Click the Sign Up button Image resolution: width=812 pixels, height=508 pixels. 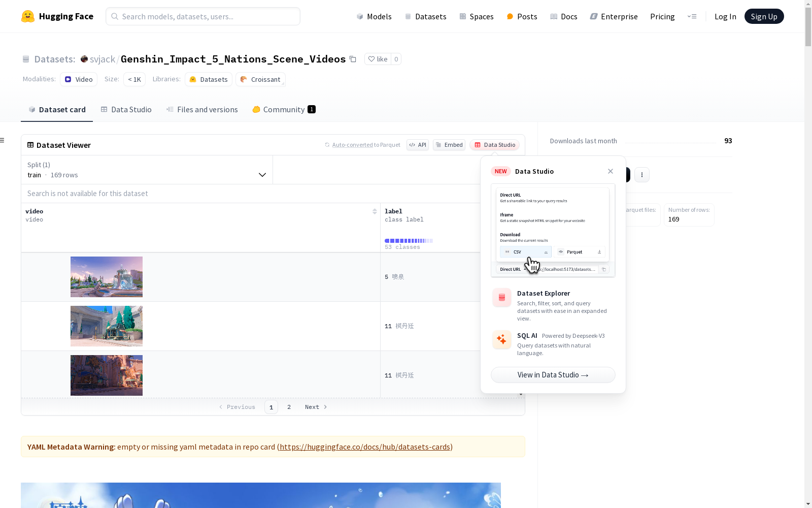[764, 16]
